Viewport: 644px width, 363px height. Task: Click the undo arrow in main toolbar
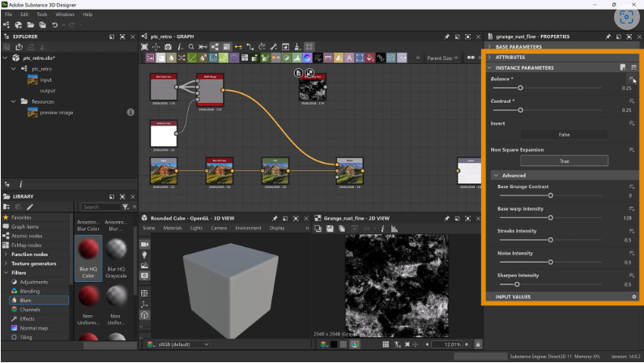click(x=54, y=25)
